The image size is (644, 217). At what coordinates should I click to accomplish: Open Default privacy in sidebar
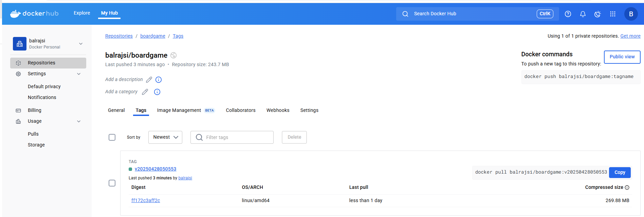point(44,87)
